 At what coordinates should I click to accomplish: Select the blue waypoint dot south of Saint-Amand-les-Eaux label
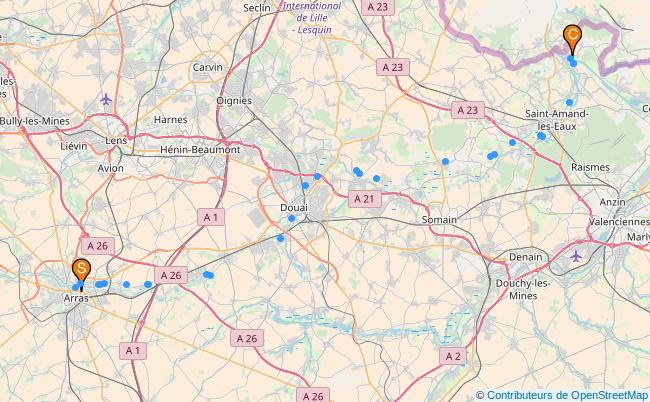pyautogui.click(x=541, y=136)
